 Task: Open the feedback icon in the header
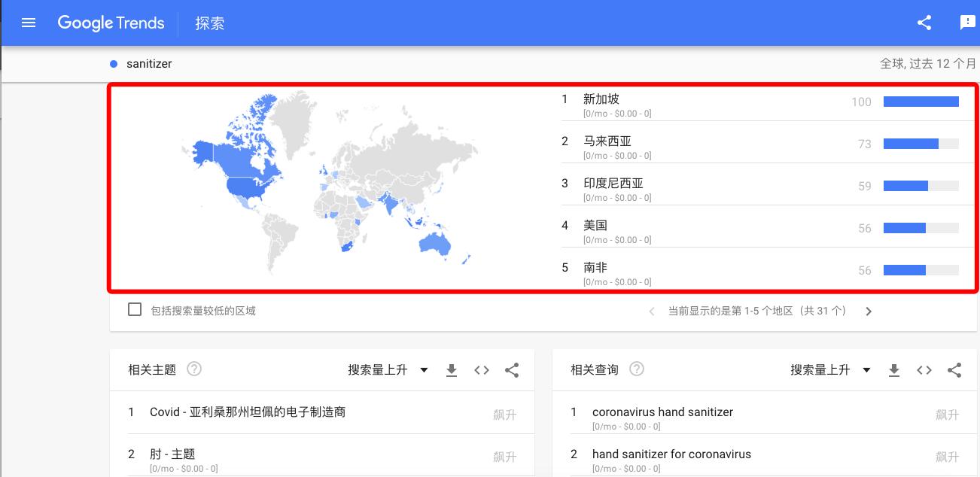(x=967, y=23)
